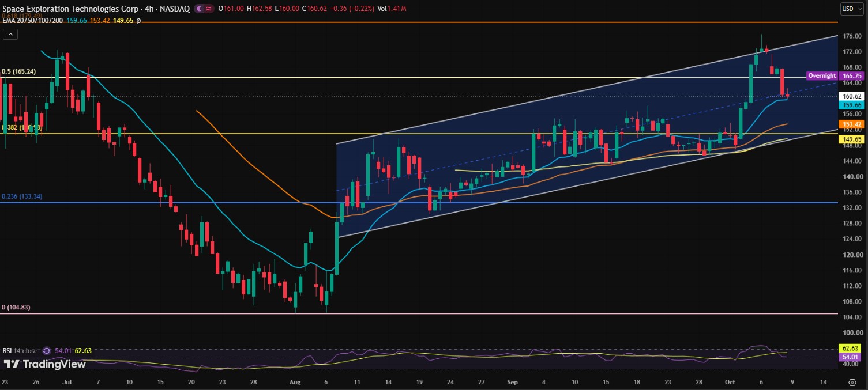Click the 40.00 RSI scale label
868x390 pixels.
tap(850, 364)
